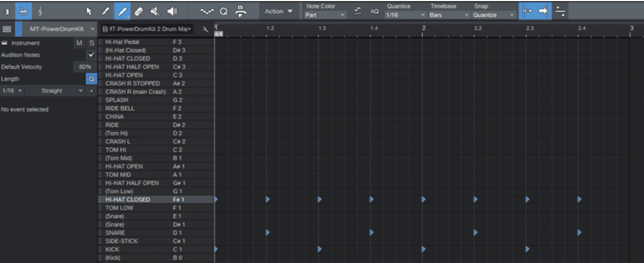Viewport: 644px width, 263px height.
Task: Select the HI-HAT CLOSED D3 row
Action: point(156,59)
